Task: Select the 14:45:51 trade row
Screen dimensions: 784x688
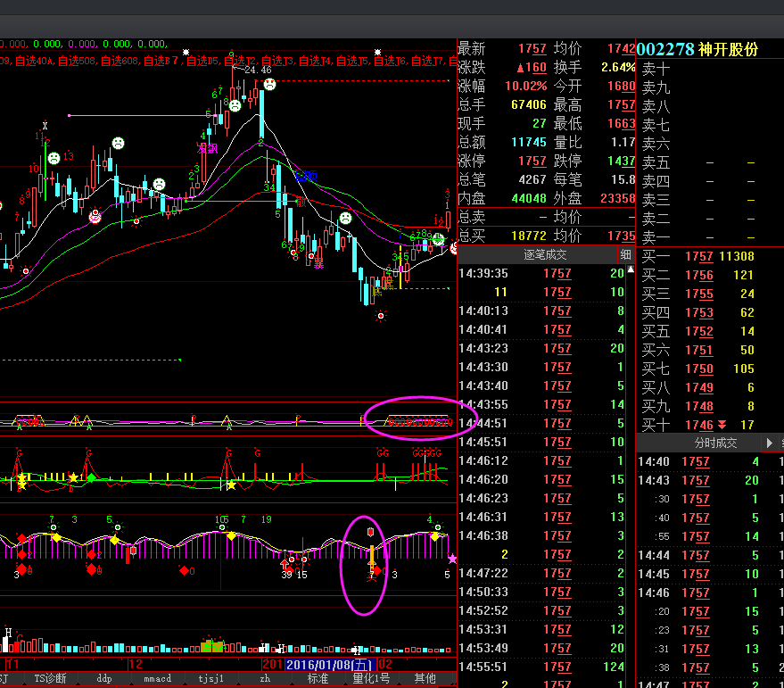Action: [541, 442]
